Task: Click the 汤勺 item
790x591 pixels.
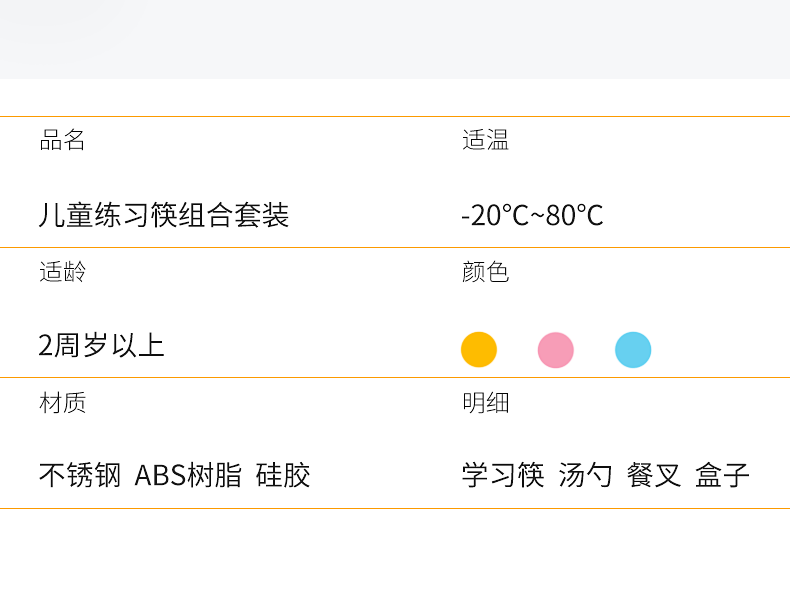Action: pos(586,475)
